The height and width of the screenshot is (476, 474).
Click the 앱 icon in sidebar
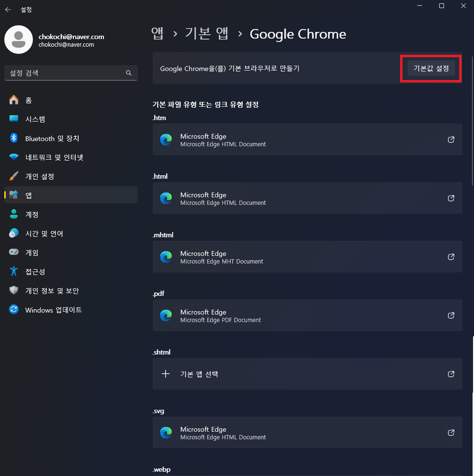[14, 195]
